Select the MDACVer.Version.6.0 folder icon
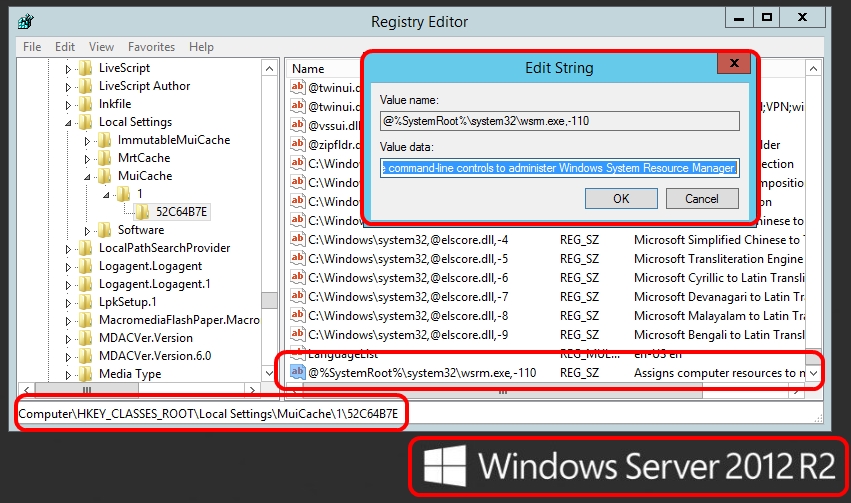Image resolution: width=851 pixels, height=503 pixels. pos(86,355)
